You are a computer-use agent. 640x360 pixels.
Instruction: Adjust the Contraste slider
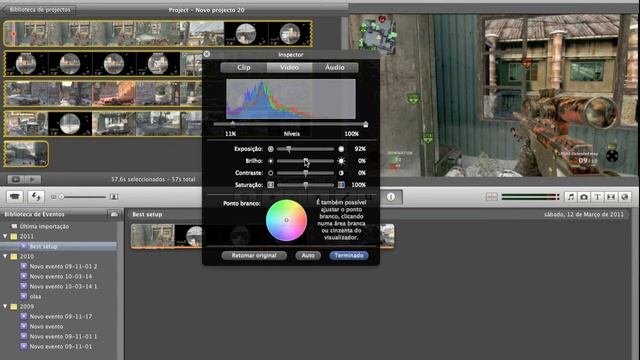[x=305, y=173]
